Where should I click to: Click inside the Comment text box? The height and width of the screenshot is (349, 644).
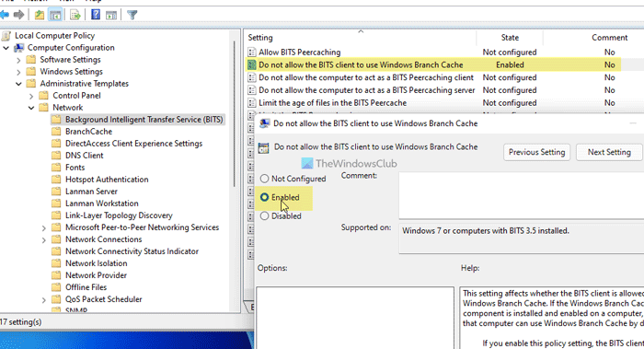[522, 195]
